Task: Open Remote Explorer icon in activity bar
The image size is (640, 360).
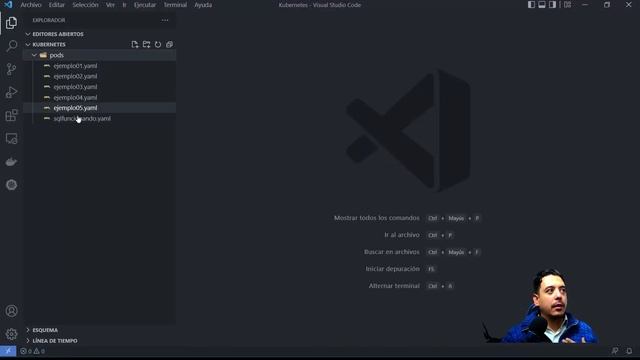Action: click(11, 139)
